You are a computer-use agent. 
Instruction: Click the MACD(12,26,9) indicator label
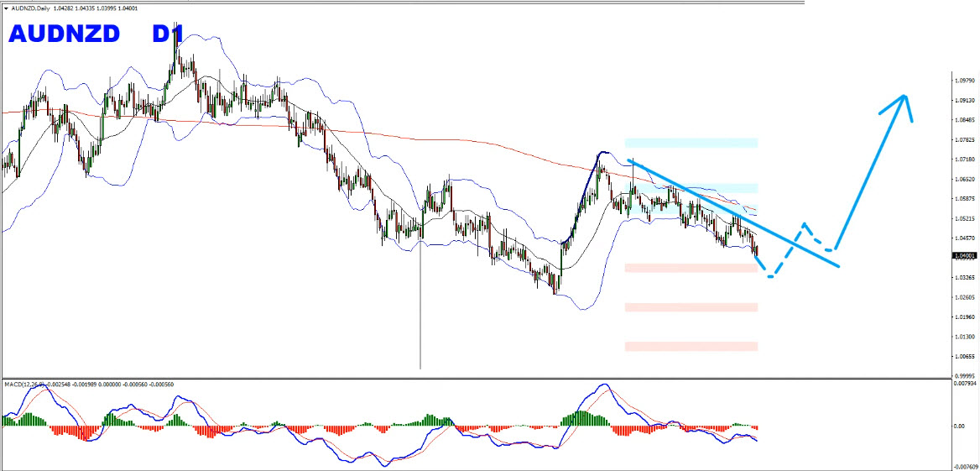pos(23,384)
